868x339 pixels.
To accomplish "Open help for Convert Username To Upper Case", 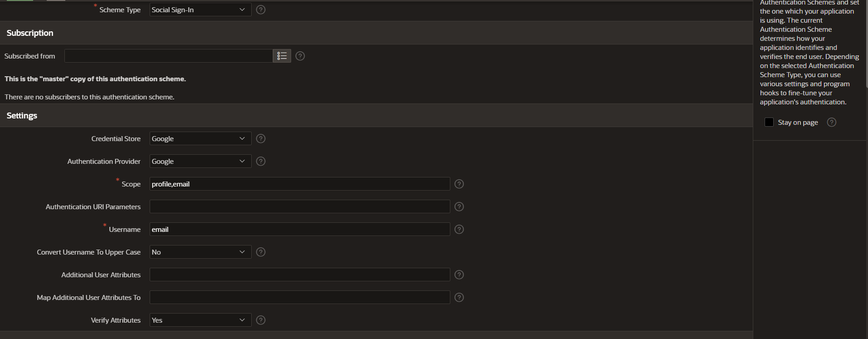I will click(261, 252).
